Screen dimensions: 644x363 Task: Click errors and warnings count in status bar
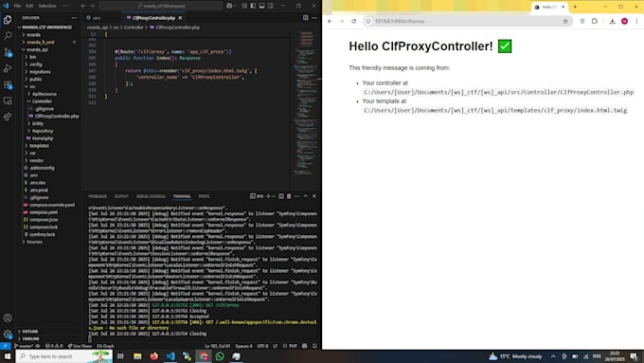pos(54,346)
